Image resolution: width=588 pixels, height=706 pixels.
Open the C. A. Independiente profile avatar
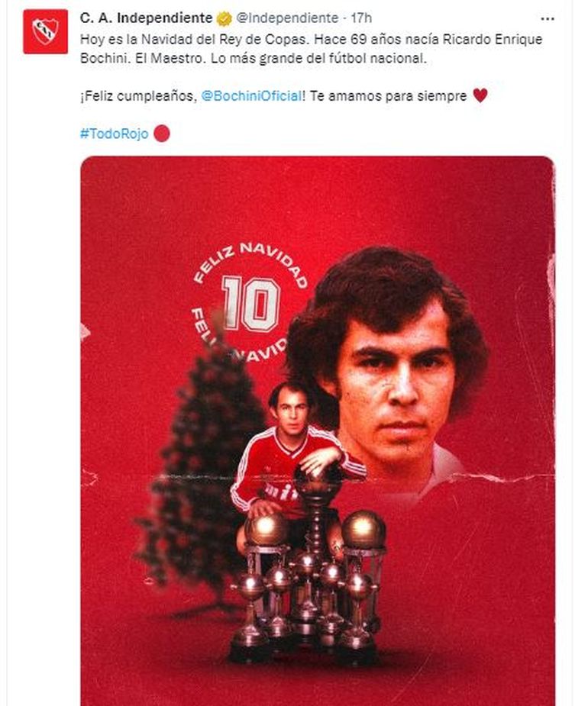pos(45,31)
